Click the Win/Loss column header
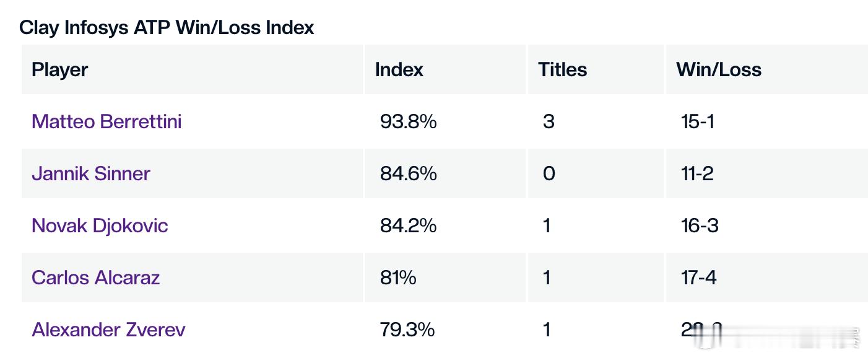The width and height of the screenshot is (868, 358). [719, 69]
